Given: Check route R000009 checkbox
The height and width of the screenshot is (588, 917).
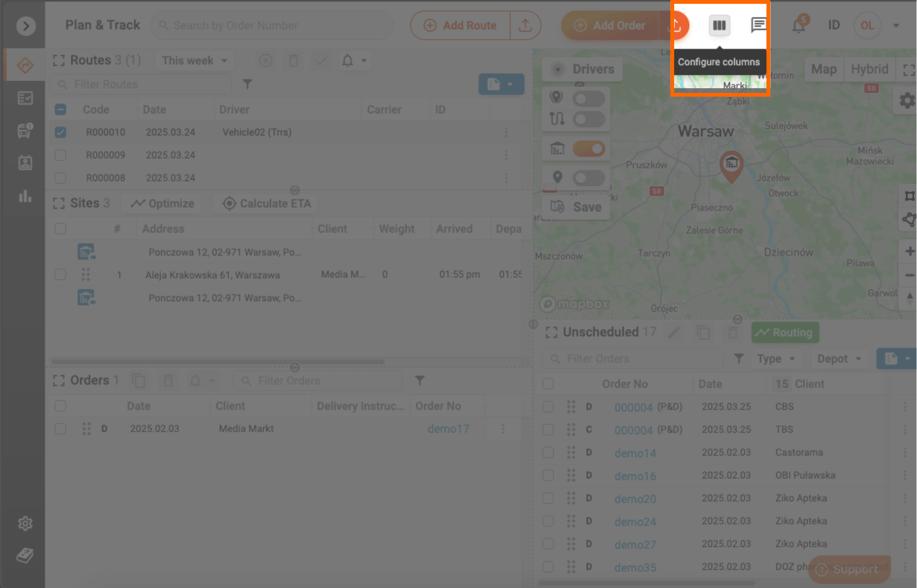Looking at the screenshot, I should (x=60, y=155).
